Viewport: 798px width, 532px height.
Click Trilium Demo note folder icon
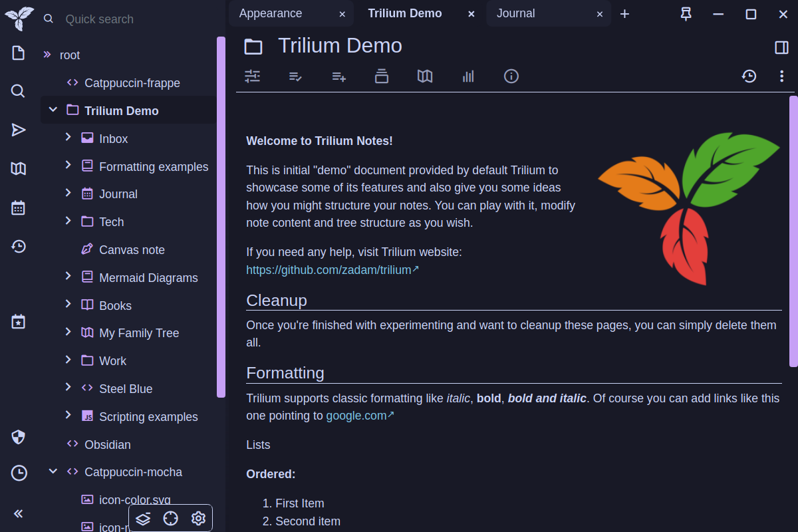(253, 47)
